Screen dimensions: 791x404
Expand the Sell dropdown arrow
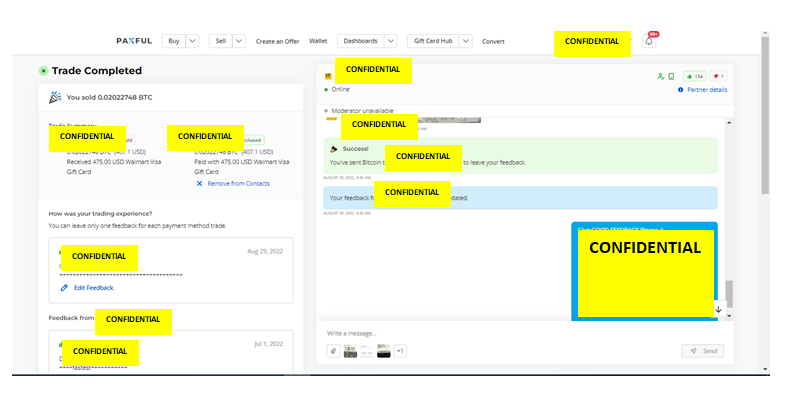pyautogui.click(x=239, y=41)
